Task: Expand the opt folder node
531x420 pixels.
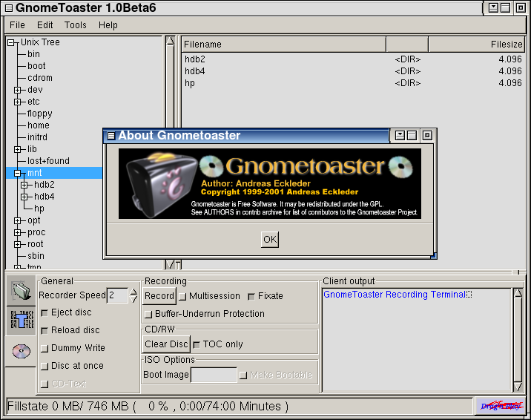Action: [x=18, y=221]
